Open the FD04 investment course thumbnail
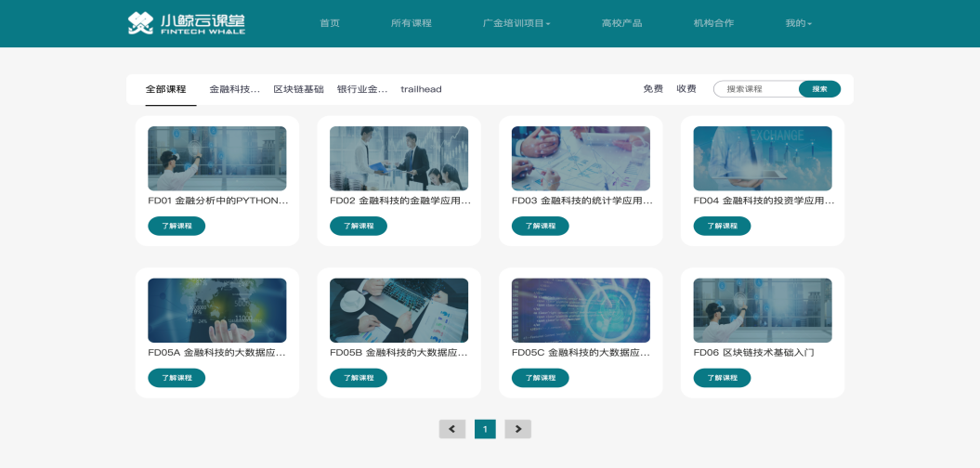Viewport: 980px width, 468px height. pos(762,159)
